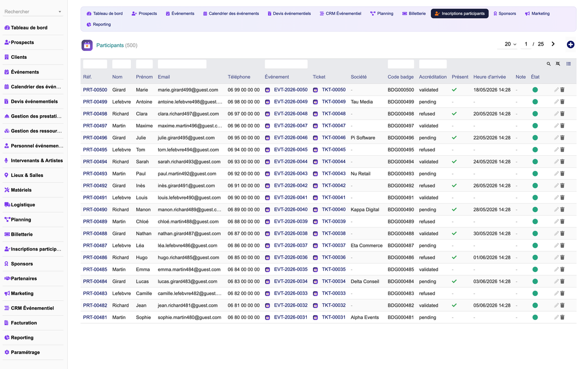588x369 pixels.
Task: Click the search magnifier icon in table header
Action: click(549, 64)
